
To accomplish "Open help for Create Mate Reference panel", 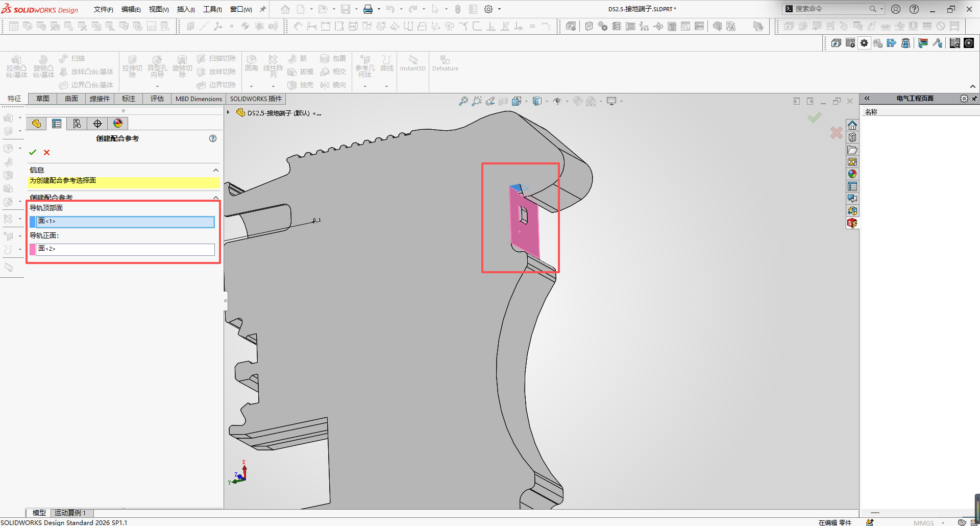I will click(x=213, y=138).
